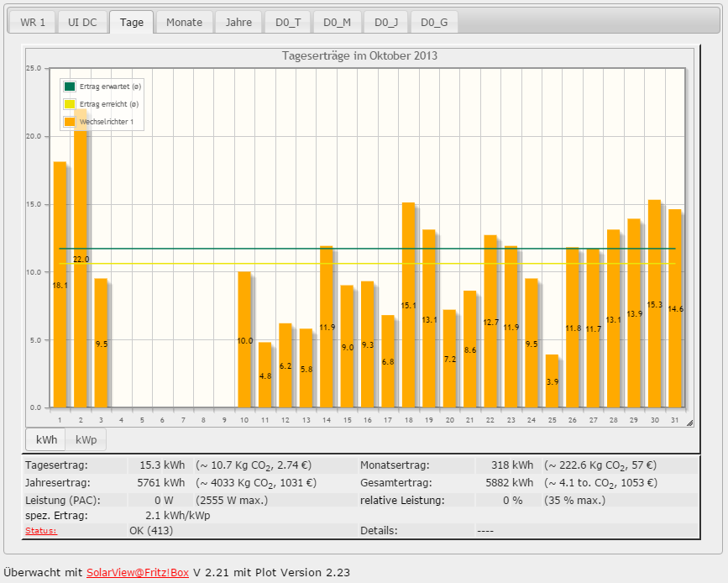Click the '(~ 10.7 Kg CO2, 2.74 €)' text
Screen dimensions: 728x583
254,465
